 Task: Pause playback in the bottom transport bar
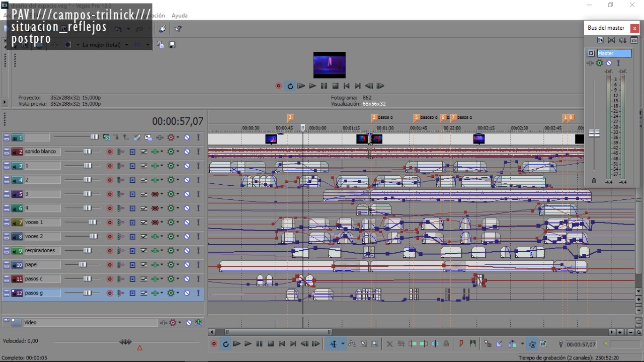(x=259, y=344)
